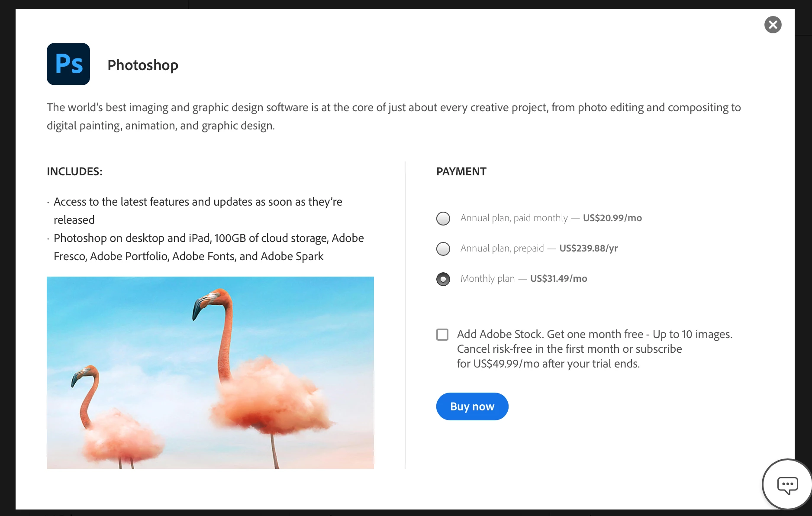The image size is (812, 516).
Task: Open the chat support bubble icon
Action: [x=787, y=485]
